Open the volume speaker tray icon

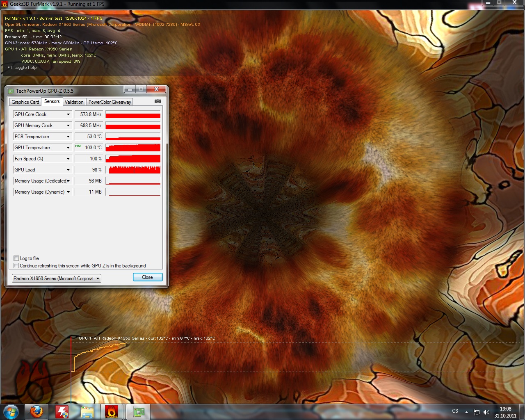[486, 412]
